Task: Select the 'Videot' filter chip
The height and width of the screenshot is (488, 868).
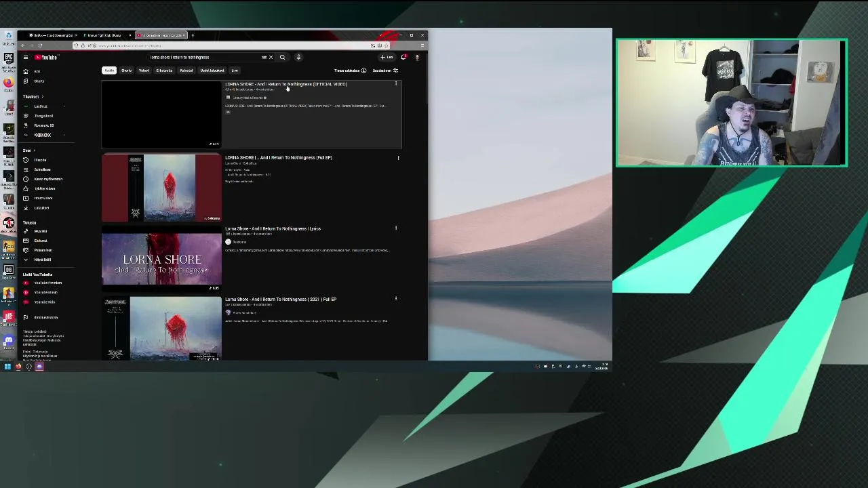Action: pyautogui.click(x=144, y=70)
